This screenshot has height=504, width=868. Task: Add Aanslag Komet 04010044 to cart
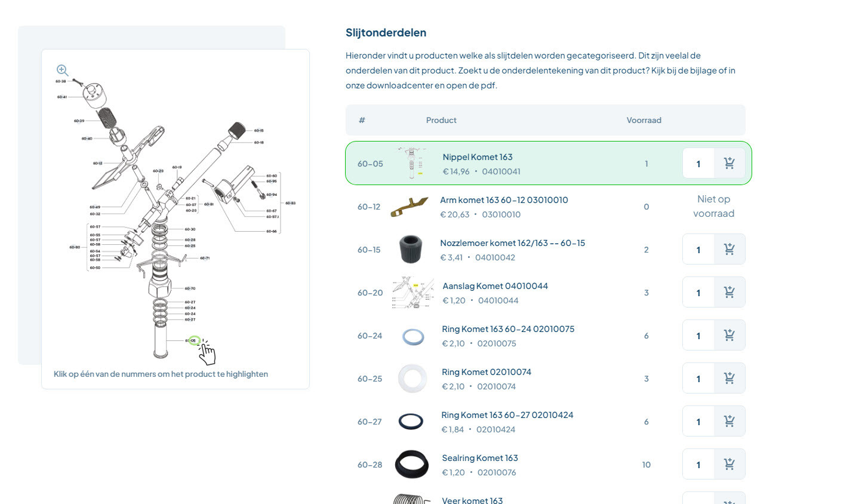point(730,293)
